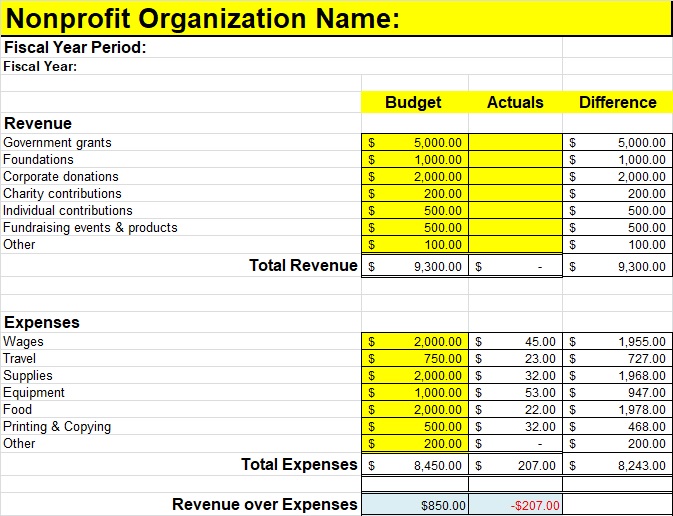This screenshot has height=516, width=673.
Task: Click the Equipment actuals value 53.00
Action: click(x=515, y=393)
